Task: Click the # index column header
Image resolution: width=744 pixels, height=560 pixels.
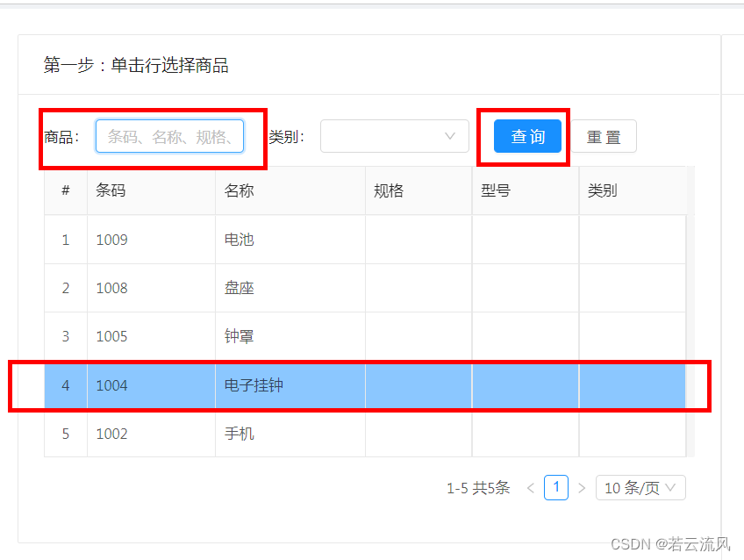Action: [x=66, y=190]
